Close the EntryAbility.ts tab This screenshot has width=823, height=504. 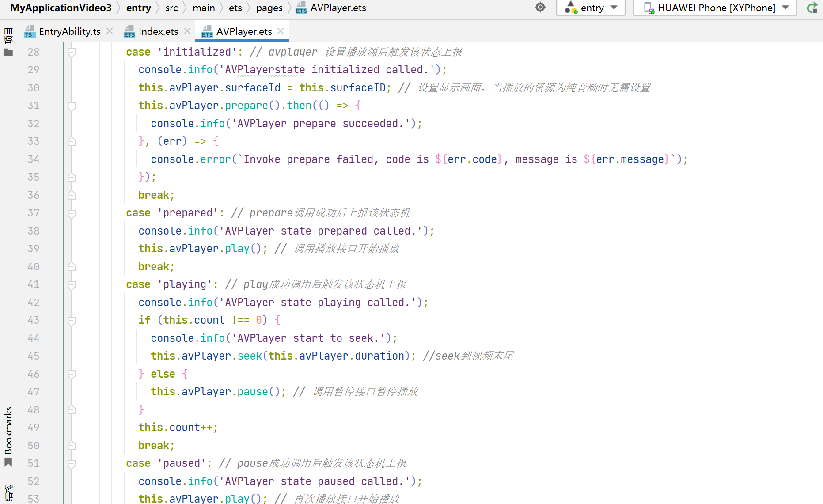(110, 31)
